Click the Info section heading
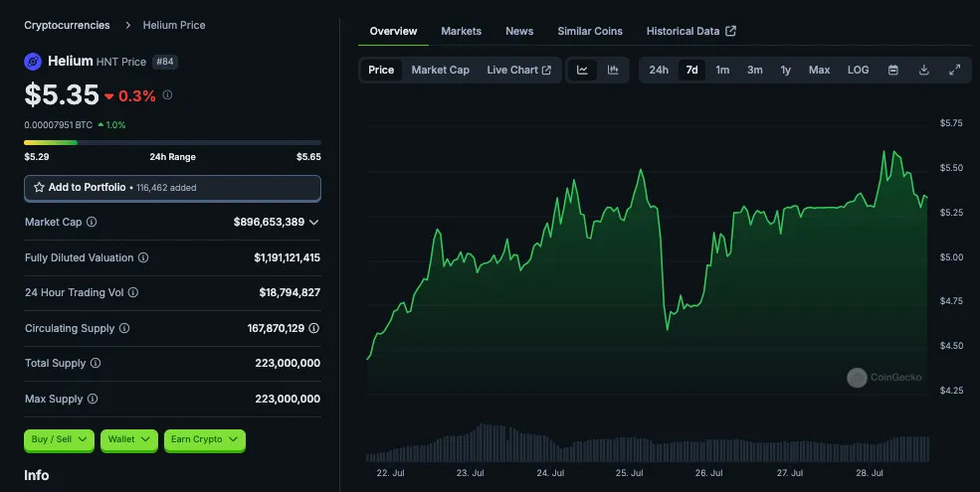This screenshot has width=980, height=492. point(36,476)
